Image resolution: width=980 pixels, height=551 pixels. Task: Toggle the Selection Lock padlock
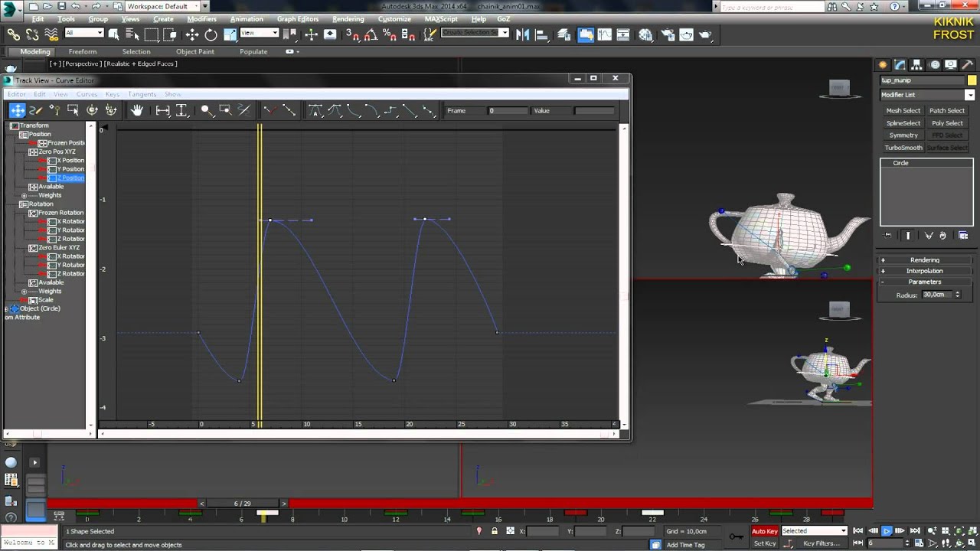[495, 531]
